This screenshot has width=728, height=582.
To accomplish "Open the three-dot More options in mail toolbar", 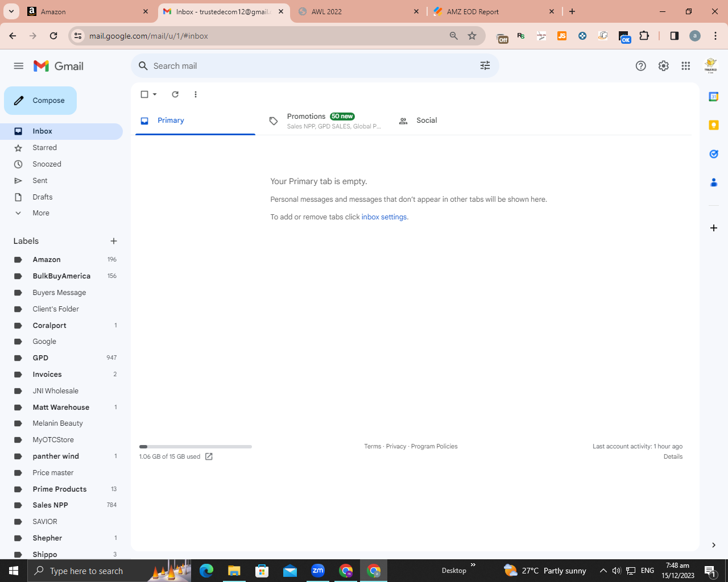I will pyautogui.click(x=196, y=94).
